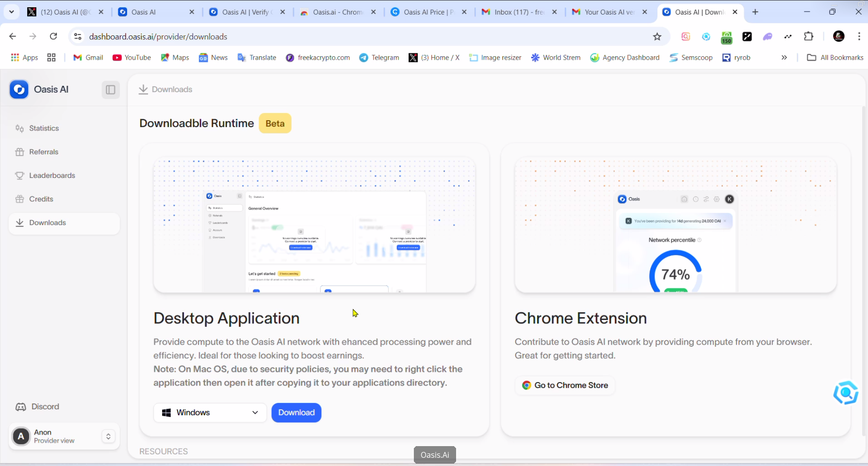Viewport: 868px width, 466px height.
Task: Open the Gmail bookmark
Action: (88, 58)
